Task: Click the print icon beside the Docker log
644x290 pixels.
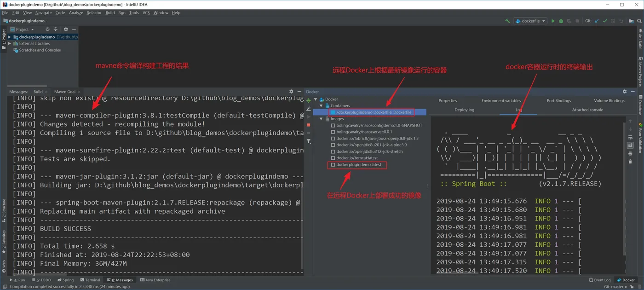Action: [x=630, y=153]
